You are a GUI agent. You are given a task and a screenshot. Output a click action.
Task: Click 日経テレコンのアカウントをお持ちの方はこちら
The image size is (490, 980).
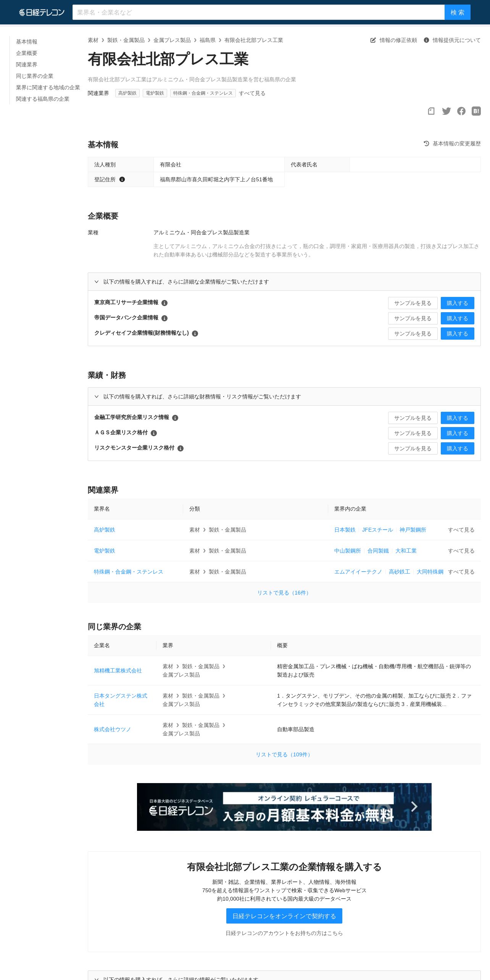click(x=284, y=933)
